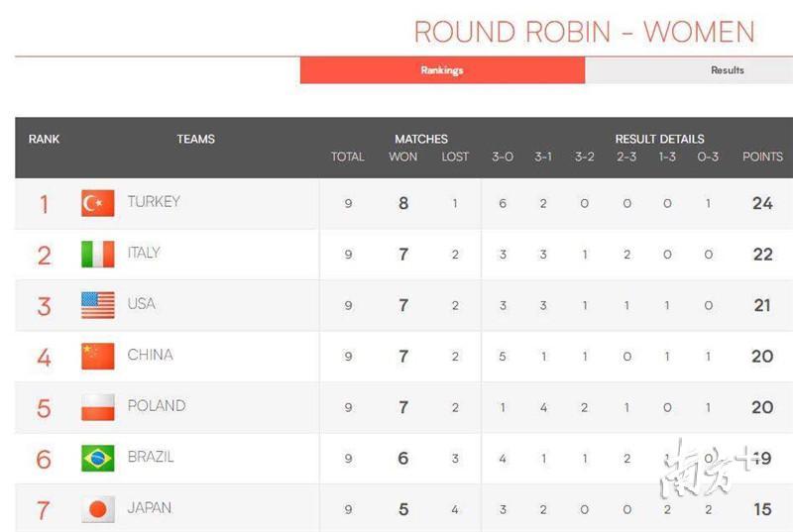Click the Round Robin - Women heading

[x=584, y=32]
